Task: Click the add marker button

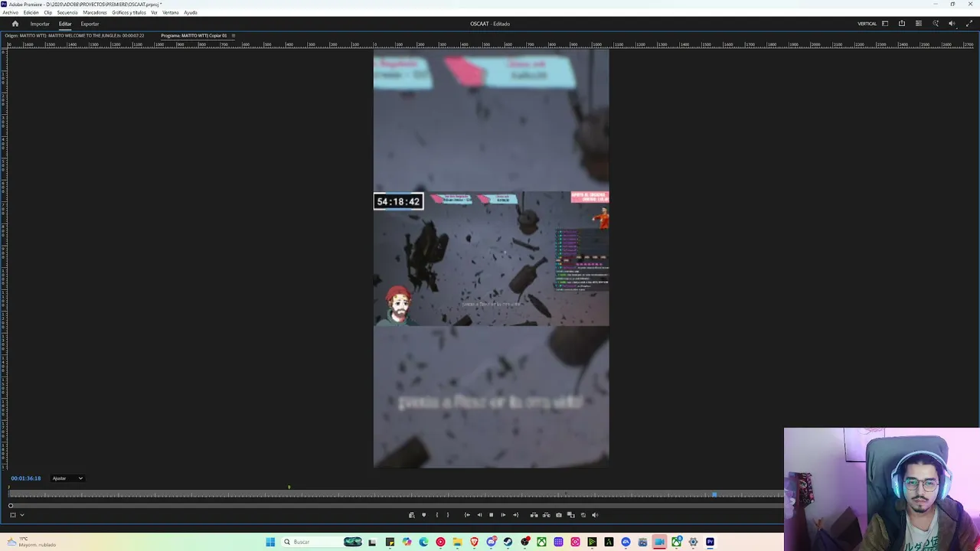Action: [423, 515]
